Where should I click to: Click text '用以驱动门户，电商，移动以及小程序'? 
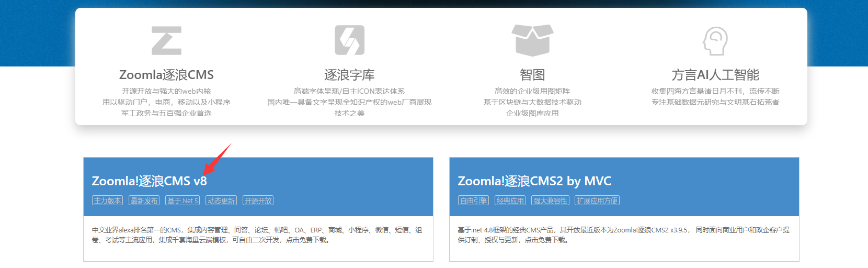[x=166, y=102]
